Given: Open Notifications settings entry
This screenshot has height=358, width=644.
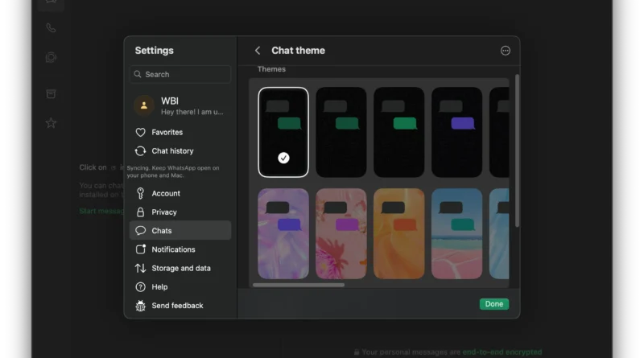Looking at the screenshot, I should pos(180,249).
